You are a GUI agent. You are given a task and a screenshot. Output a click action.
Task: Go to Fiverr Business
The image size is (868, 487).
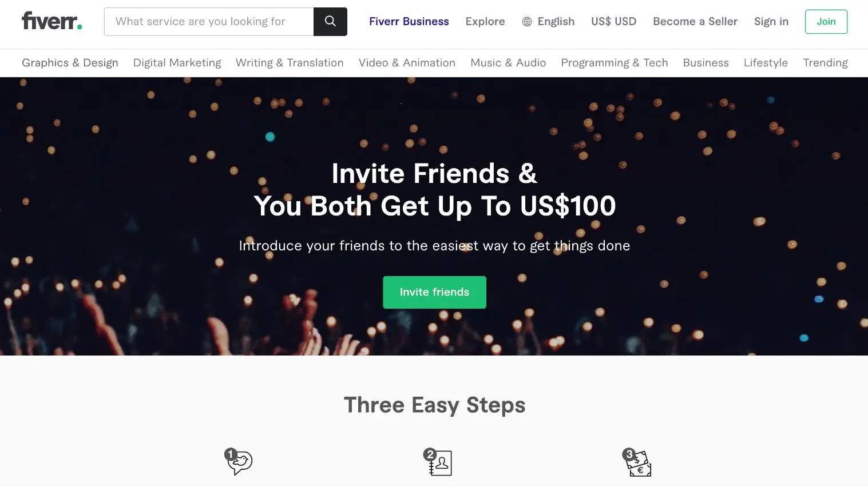pyautogui.click(x=409, y=21)
